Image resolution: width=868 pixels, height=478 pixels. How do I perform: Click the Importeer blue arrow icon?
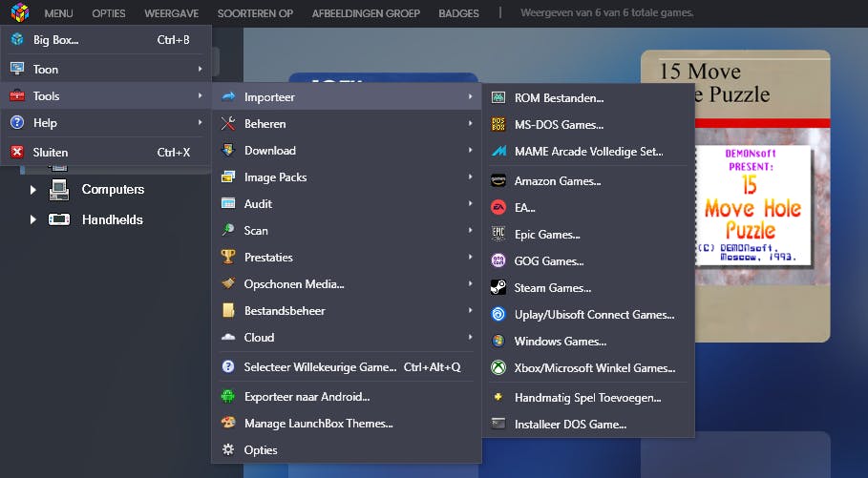click(x=228, y=96)
